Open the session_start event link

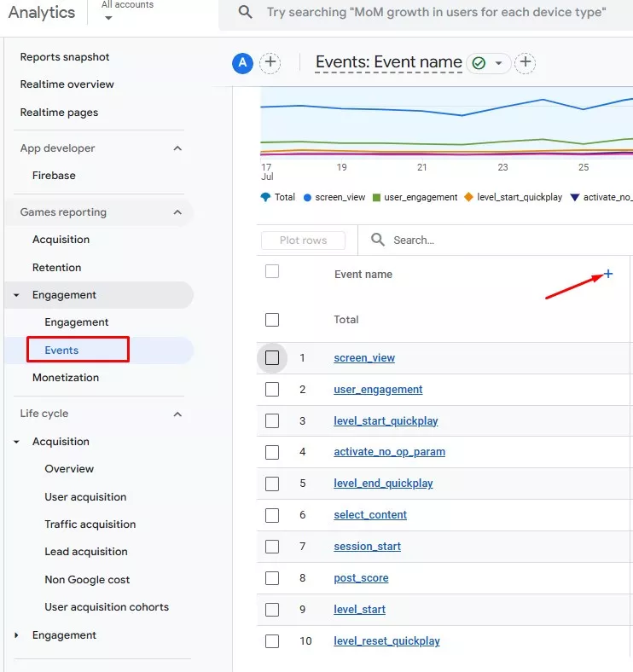pos(367,547)
